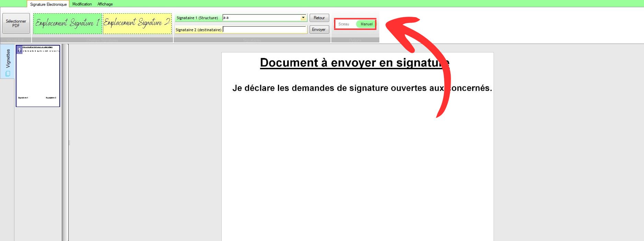The width and height of the screenshot is (644, 241).
Task: Collapse the Vignettes side panel tab
Action: click(8, 58)
